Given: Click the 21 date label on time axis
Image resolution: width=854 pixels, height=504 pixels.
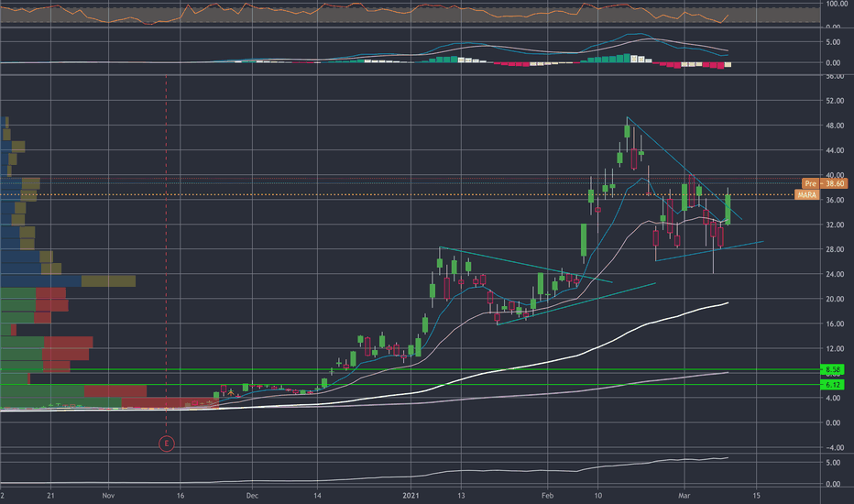Looking at the screenshot, I should (x=50, y=495).
